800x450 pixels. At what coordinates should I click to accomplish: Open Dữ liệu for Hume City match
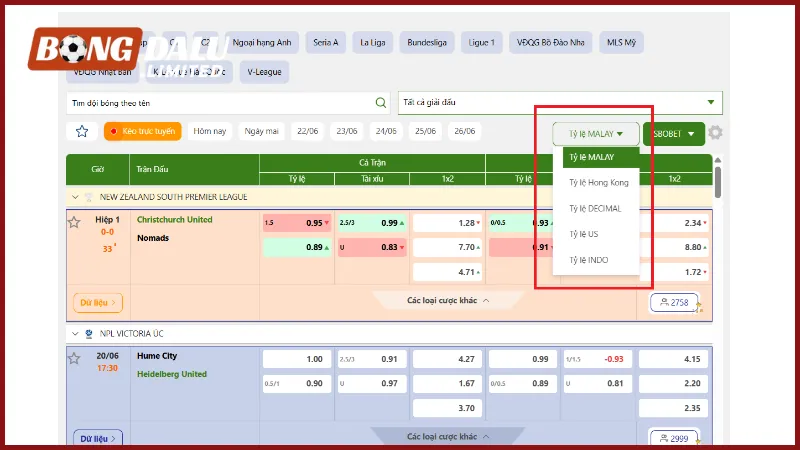pyautogui.click(x=98, y=438)
